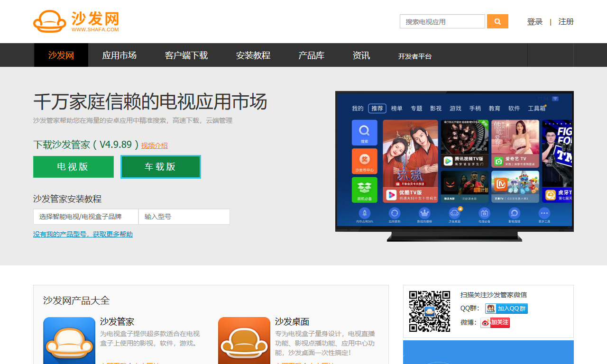Click the crown icon in TV preview
The height and width of the screenshot is (364, 607).
[x=424, y=213]
